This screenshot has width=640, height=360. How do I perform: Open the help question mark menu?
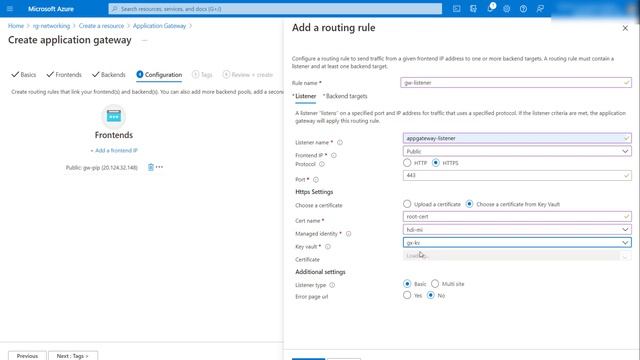523,9
